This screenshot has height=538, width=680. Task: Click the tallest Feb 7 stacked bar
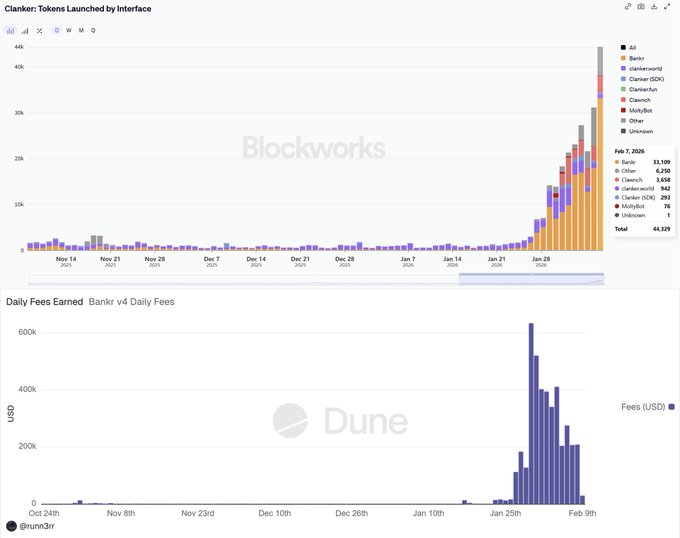pyautogui.click(x=600, y=148)
